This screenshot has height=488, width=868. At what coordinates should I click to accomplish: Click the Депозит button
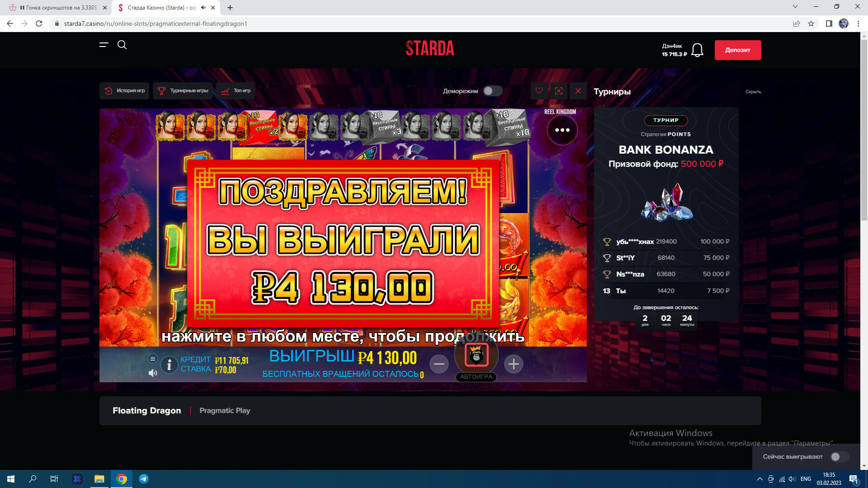(737, 50)
